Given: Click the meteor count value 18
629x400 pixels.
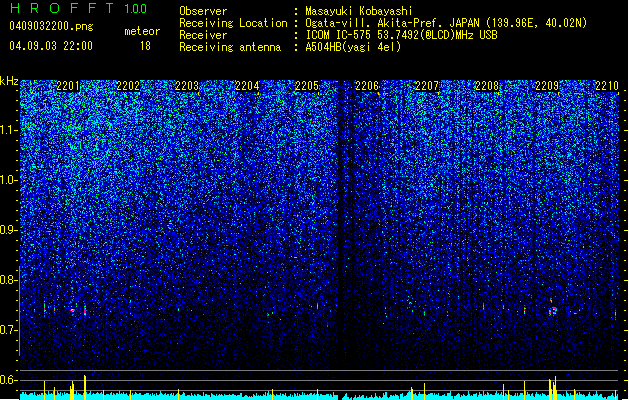Looking at the screenshot, I should [x=145, y=46].
